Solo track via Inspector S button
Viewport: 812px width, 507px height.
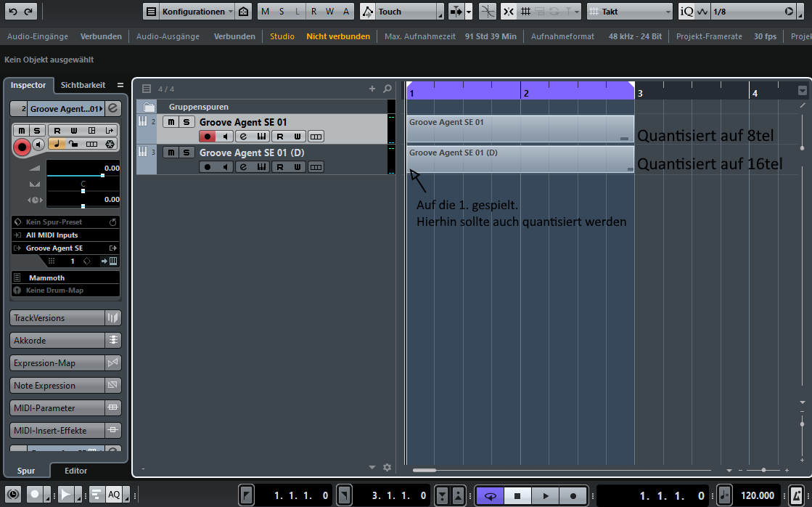pos(37,131)
